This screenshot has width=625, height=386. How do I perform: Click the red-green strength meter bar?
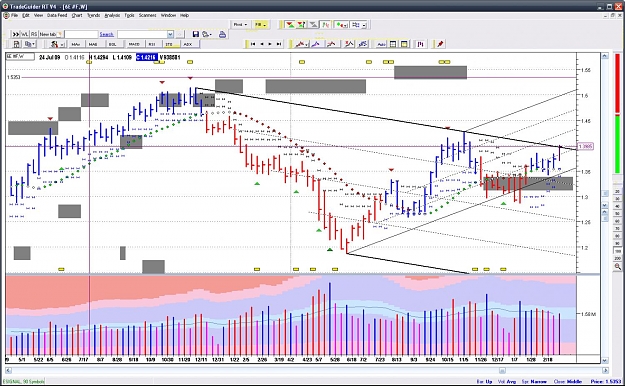point(617,113)
